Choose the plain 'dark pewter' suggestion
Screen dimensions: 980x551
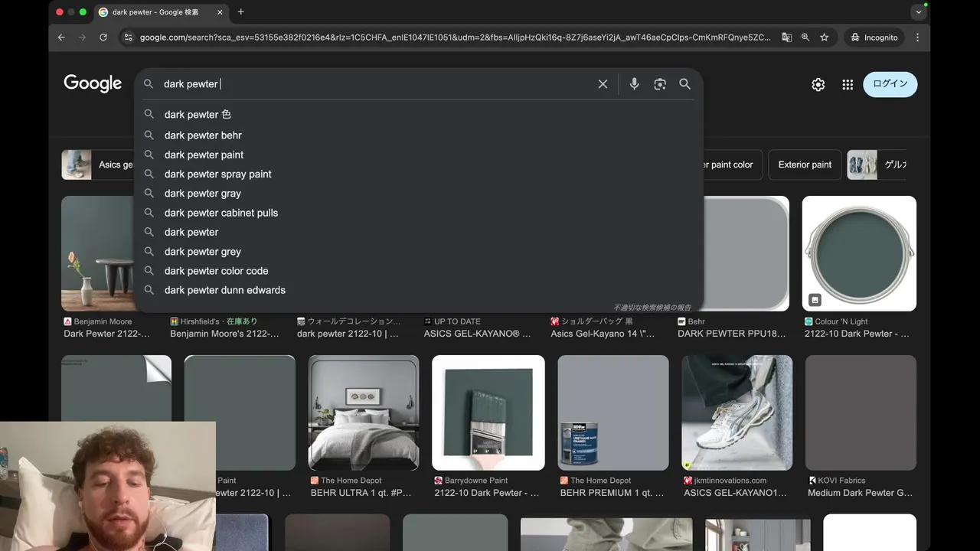coord(418,232)
